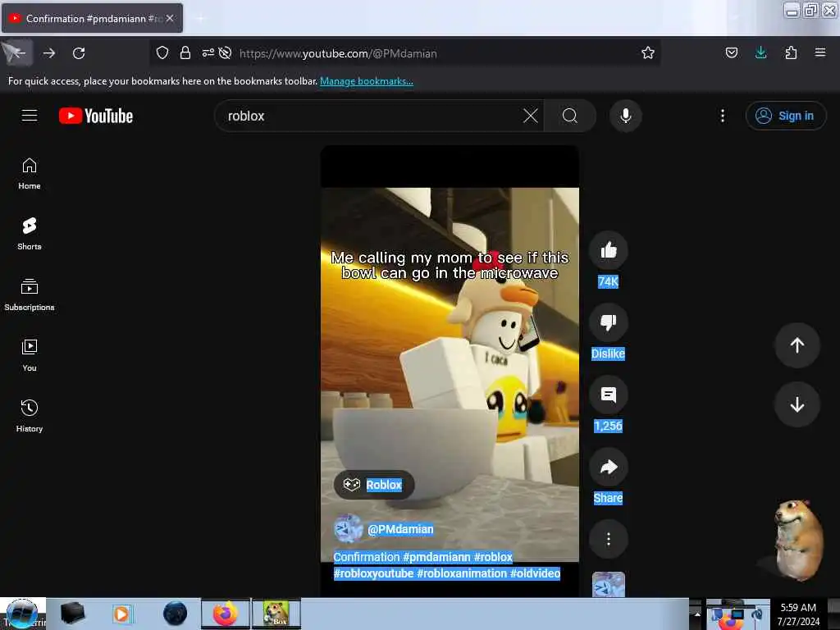Viewport: 840px width, 630px height.
Task: Switch to Firefox in the taskbar
Action: [226, 614]
